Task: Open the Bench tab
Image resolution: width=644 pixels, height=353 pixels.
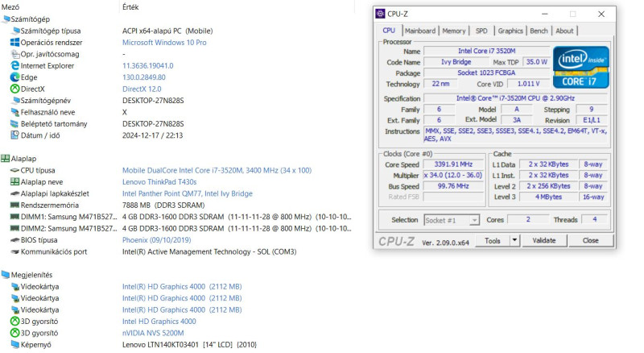Action: pyautogui.click(x=539, y=31)
